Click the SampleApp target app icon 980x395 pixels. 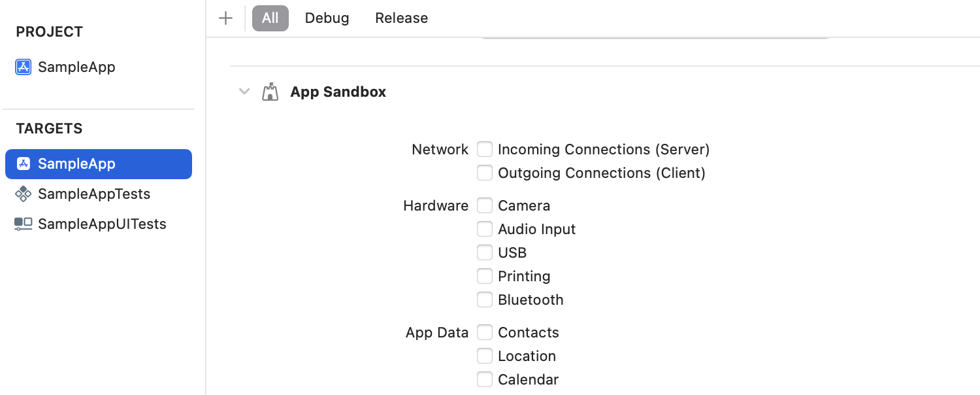[x=24, y=163]
